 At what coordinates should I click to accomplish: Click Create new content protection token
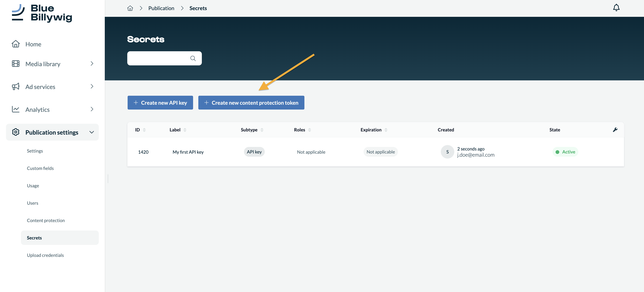(x=251, y=103)
